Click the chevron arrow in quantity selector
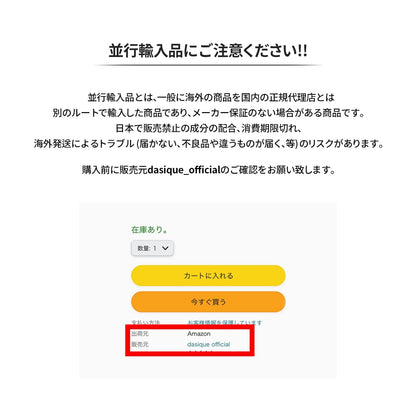Image resolution: width=416 pixels, height=416 pixels. (x=165, y=248)
